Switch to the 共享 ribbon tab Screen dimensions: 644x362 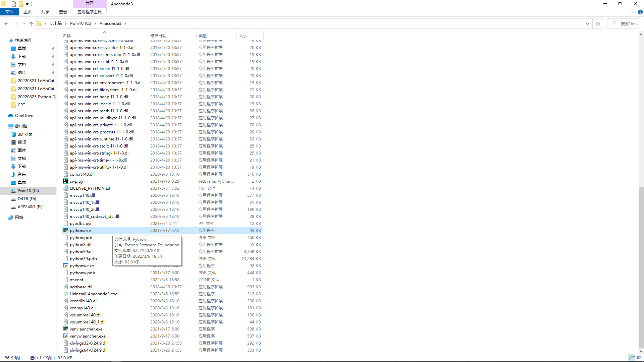click(x=45, y=12)
